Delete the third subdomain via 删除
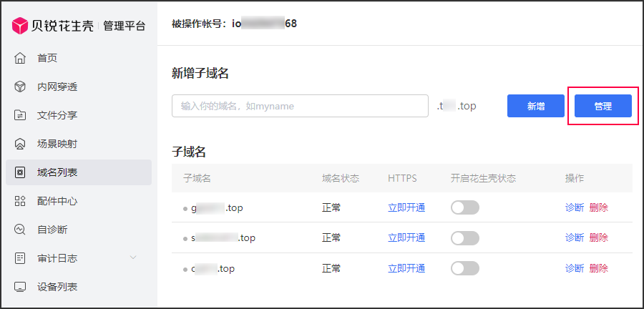Viewport: 644px width, 309px height. [598, 268]
